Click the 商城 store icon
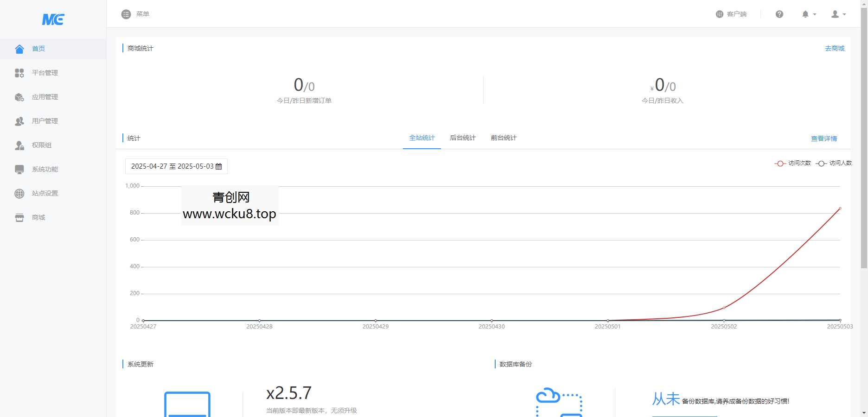 [19, 218]
